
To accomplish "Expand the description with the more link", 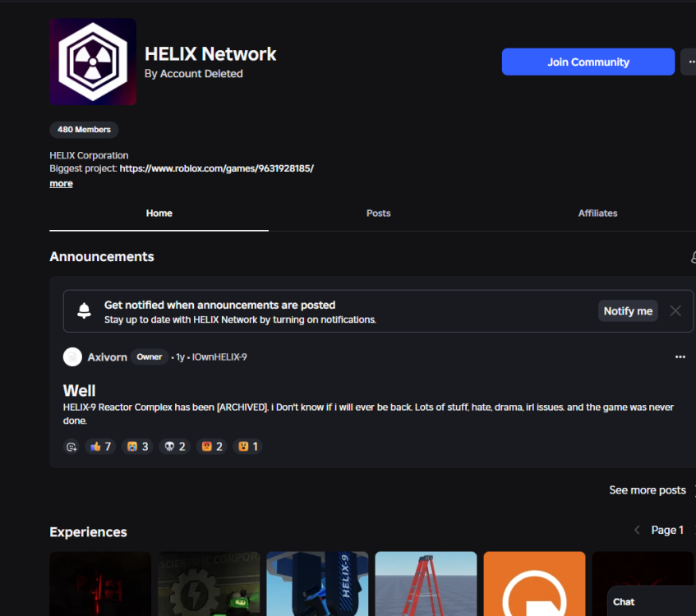I will pyautogui.click(x=62, y=184).
